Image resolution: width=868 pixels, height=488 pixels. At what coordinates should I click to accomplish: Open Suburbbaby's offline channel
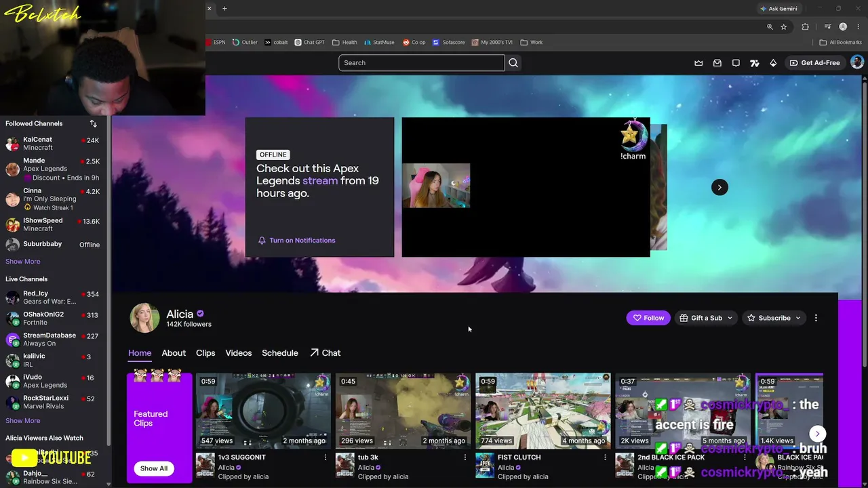(x=53, y=245)
